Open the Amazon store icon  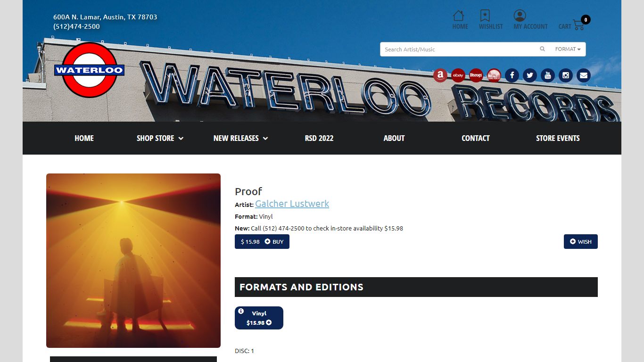[x=440, y=75]
